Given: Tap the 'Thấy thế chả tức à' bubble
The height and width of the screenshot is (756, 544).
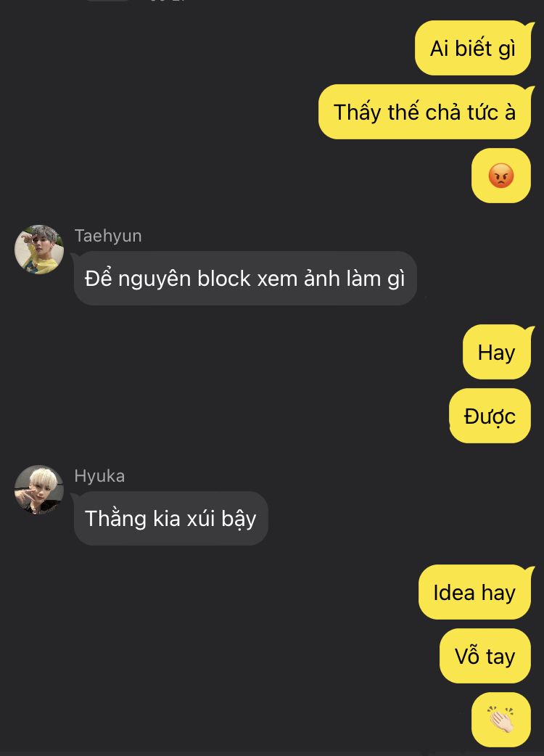Looking at the screenshot, I should [424, 112].
